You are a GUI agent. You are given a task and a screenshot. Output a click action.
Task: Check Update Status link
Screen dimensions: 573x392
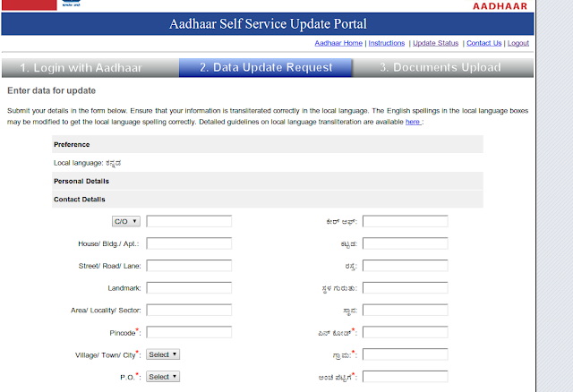(435, 43)
